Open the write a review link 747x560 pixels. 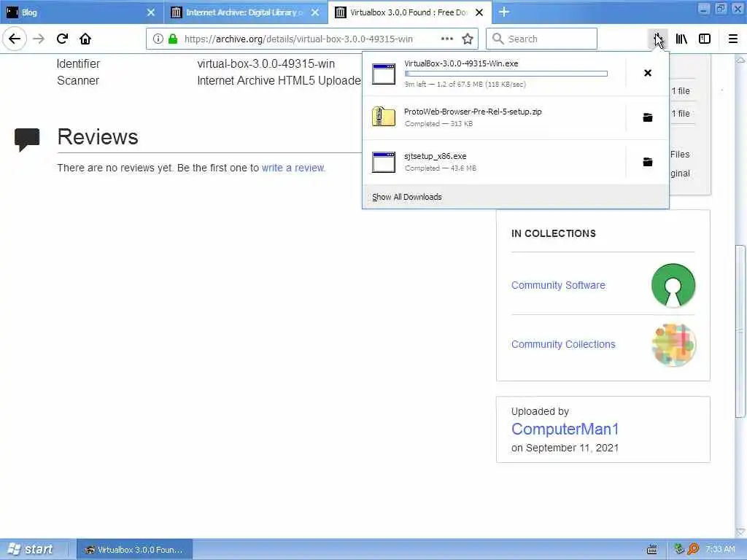[293, 168]
